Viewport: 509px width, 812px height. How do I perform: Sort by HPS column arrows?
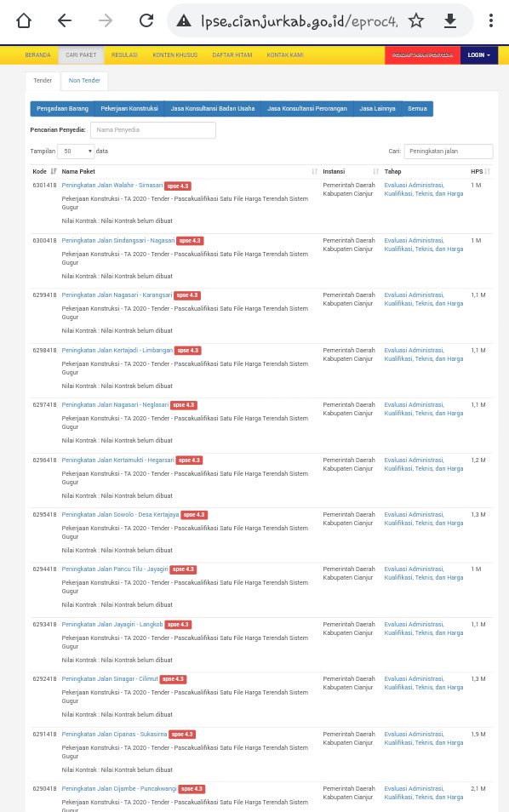(x=487, y=171)
